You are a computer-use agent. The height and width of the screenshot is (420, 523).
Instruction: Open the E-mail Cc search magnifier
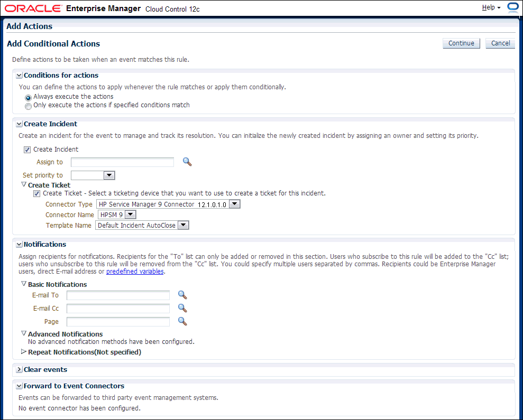[182, 309]
